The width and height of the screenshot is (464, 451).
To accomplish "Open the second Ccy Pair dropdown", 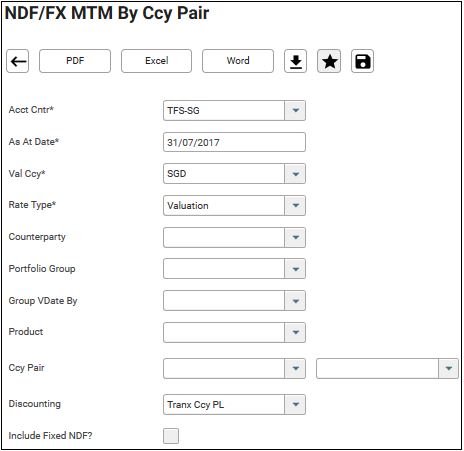I will tap(448, 368).
